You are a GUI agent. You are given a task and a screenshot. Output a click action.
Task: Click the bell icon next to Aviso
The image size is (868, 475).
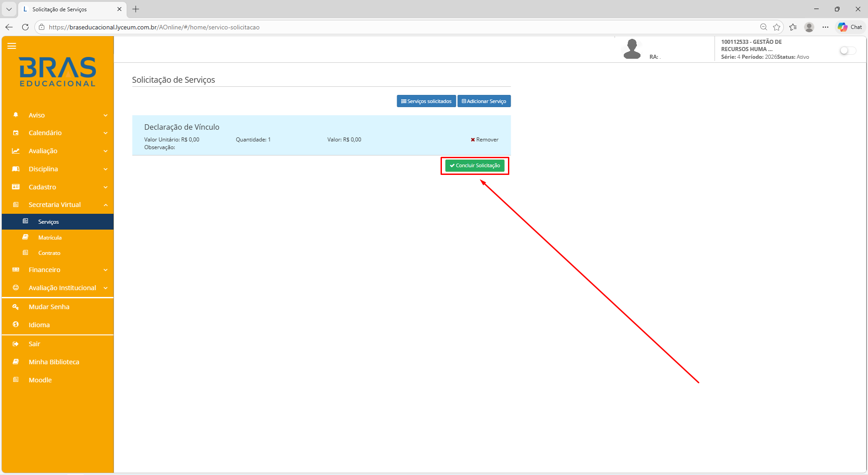tap(16, 115)
